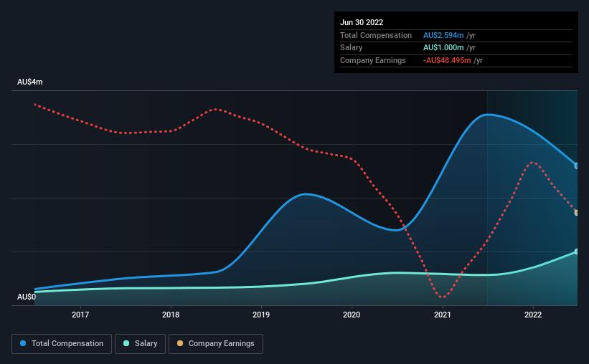Click the teal Salary endpoint marker

tap(576, 252)
